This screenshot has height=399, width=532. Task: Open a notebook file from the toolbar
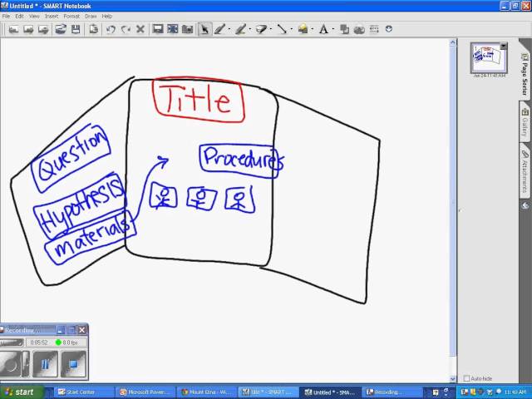coord(61,30)
